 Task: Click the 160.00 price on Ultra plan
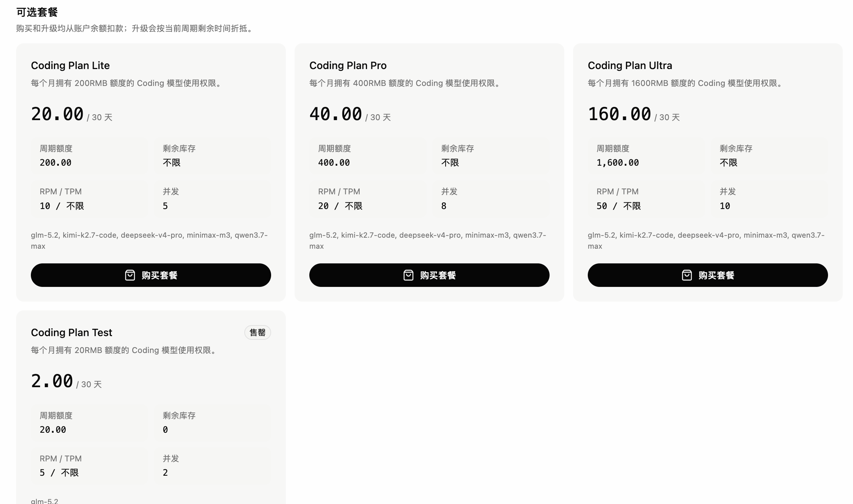619,114
